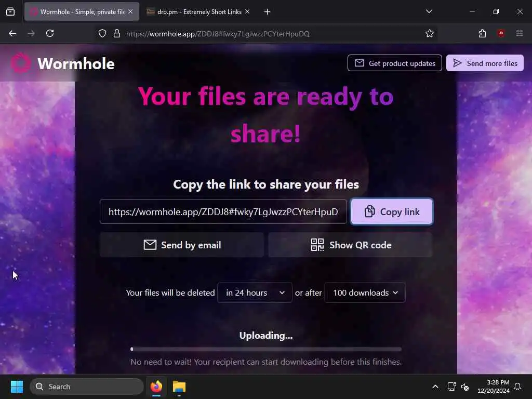Show the QR code for the link
532x399 pixels.
click(x=351, y=245)
